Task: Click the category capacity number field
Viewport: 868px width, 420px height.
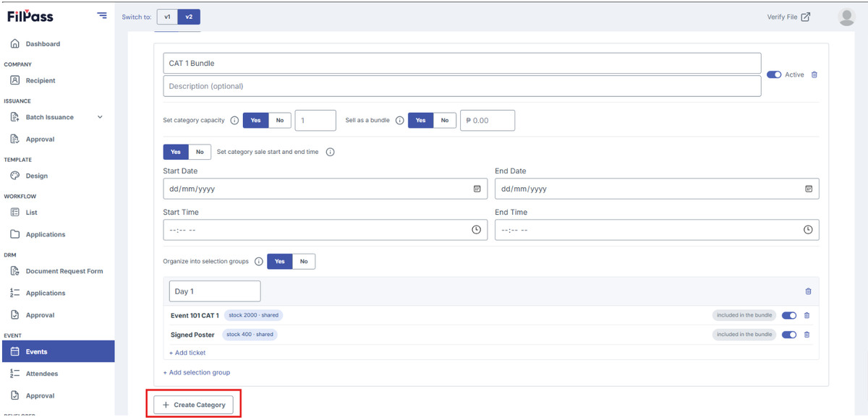Action: tap(315, 121)
